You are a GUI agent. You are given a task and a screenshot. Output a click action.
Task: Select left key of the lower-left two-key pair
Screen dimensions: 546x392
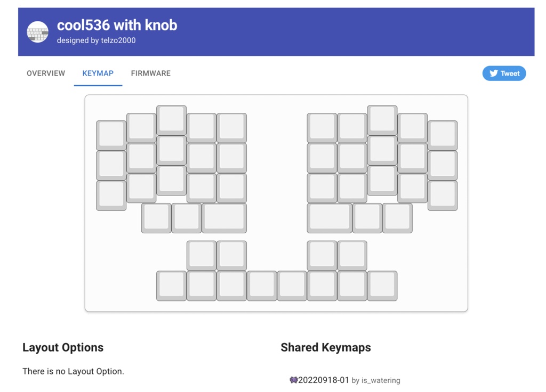(201, 255)
